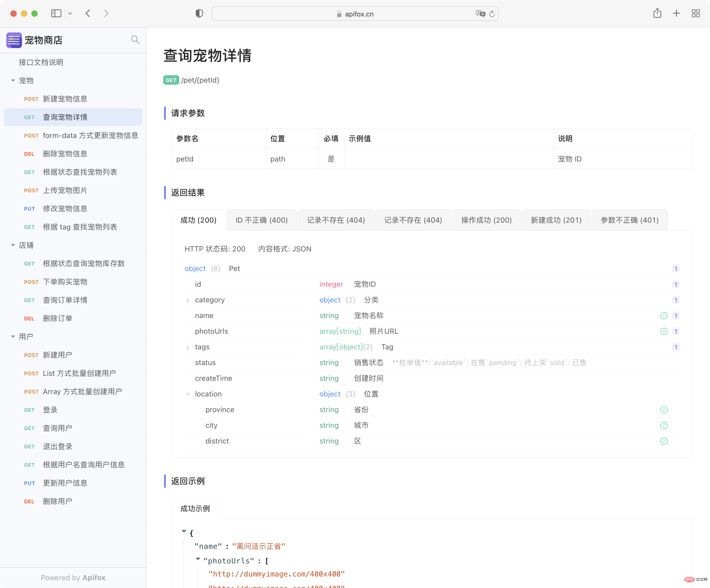Image resolution: width=710 pixels, height=588 pixels.
Task: Click the Safari sidebar toggle icon
Action: (56, 14)
